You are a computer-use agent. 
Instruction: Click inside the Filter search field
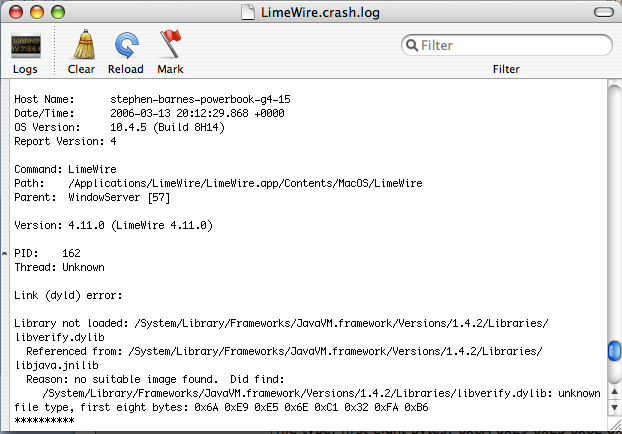tap(507, 45)
